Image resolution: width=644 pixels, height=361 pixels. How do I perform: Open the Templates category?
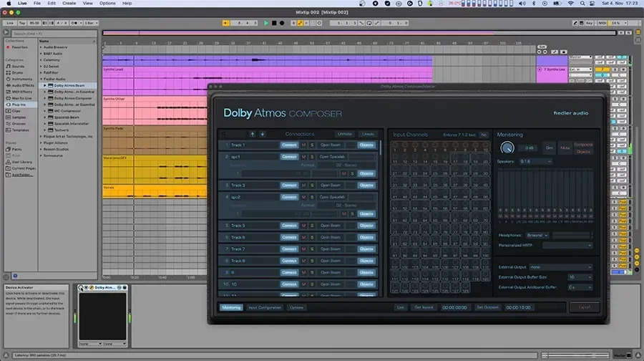(18, 130)
